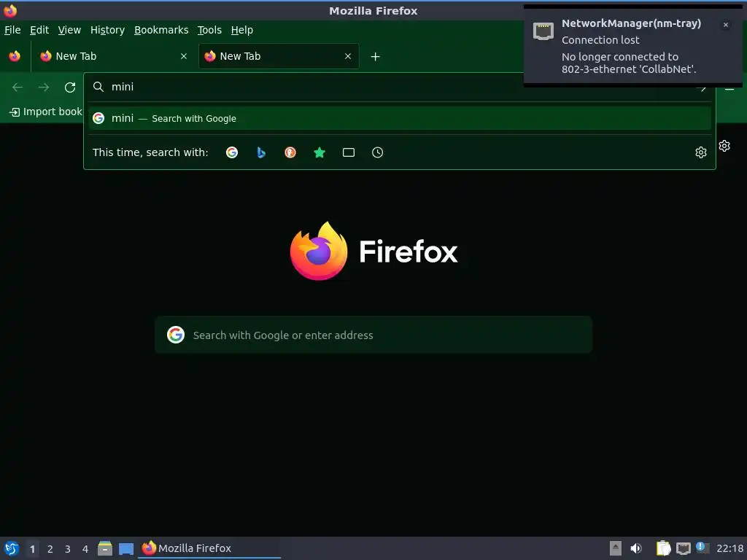Click the 'Search with Google or enter address' box
The height and width of the screenshot is (560, 747).
point(373,335)
